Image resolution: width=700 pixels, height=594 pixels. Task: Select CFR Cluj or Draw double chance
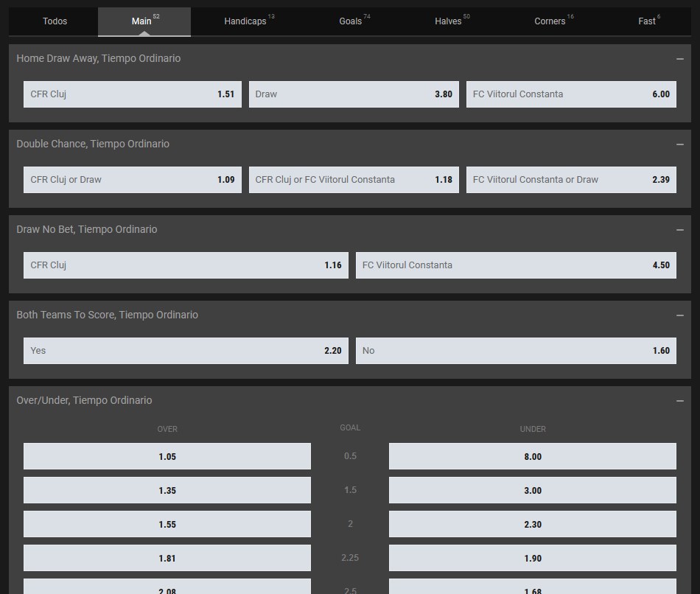[133, 179]
